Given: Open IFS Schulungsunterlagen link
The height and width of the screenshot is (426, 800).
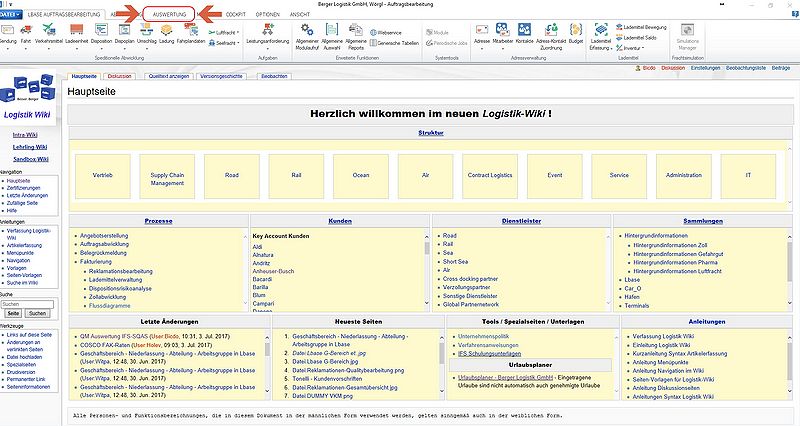Looking at the screenshot, I should pos(489,354).
